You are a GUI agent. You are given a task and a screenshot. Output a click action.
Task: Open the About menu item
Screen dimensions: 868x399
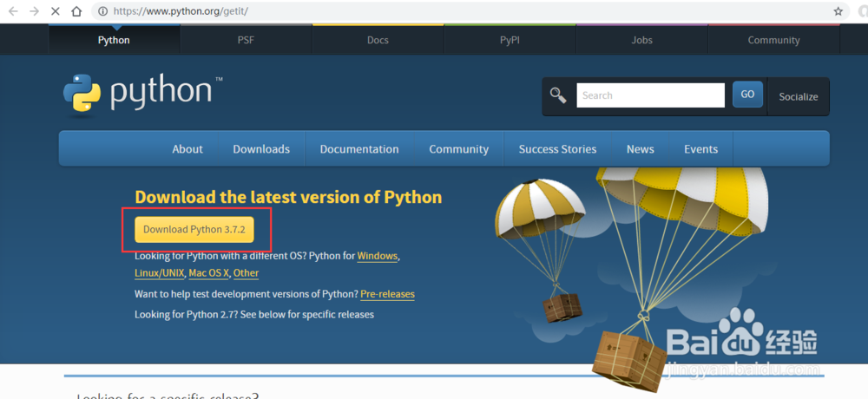click(x=187, y=149)
